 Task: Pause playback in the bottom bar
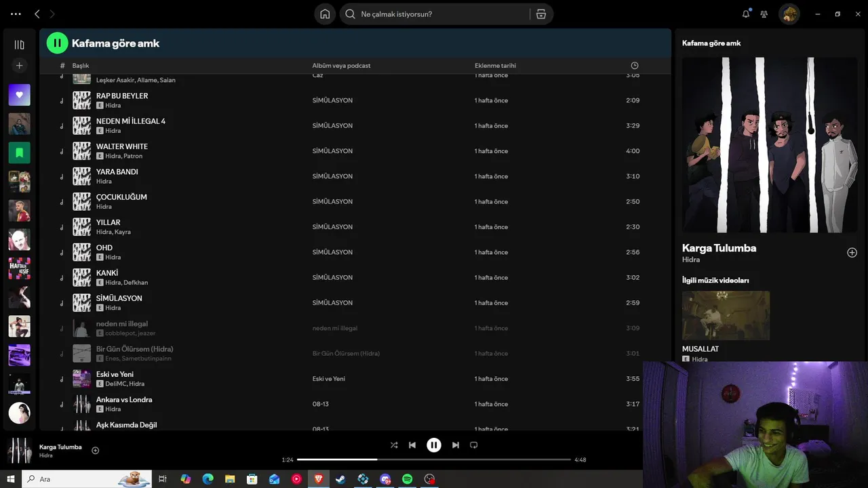click(434, 445)
